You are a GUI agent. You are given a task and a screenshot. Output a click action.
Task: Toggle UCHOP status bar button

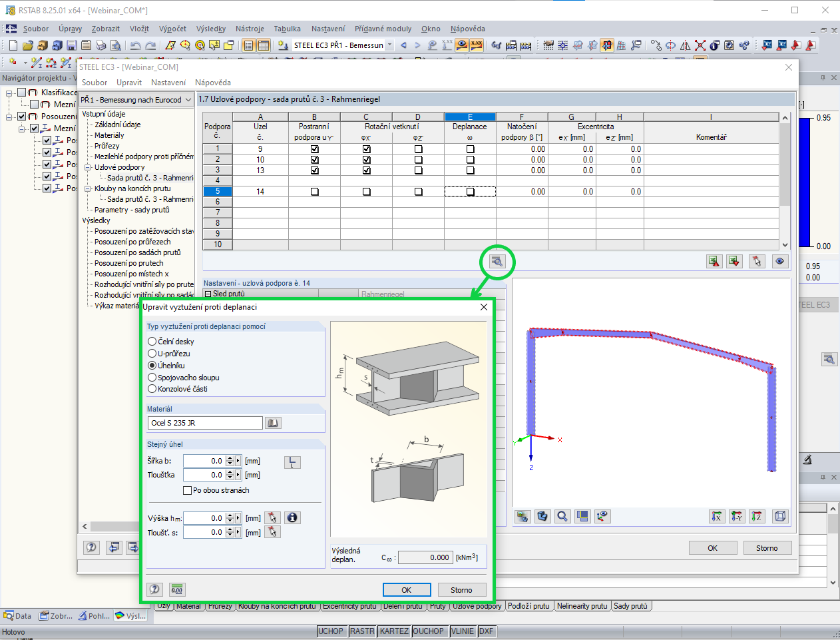[331, 631]
